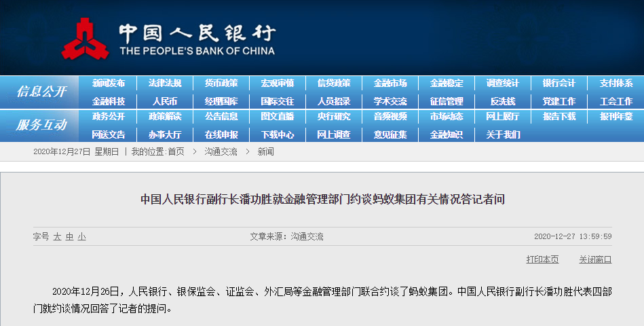Go to 办事大厅
The image size is (644, 326).
(x=165, y=134)
